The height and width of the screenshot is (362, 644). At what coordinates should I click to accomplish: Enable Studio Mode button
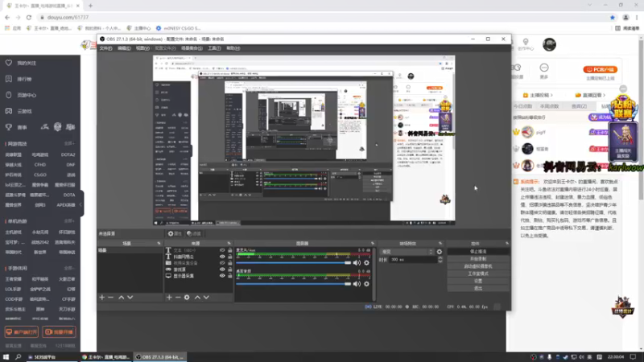tap(478, 274)
